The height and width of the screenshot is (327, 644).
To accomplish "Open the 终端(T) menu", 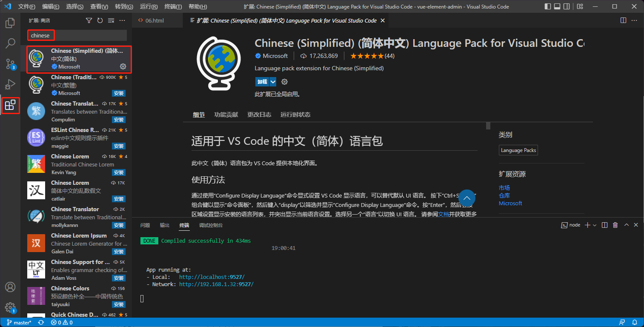I will point(173,7).
